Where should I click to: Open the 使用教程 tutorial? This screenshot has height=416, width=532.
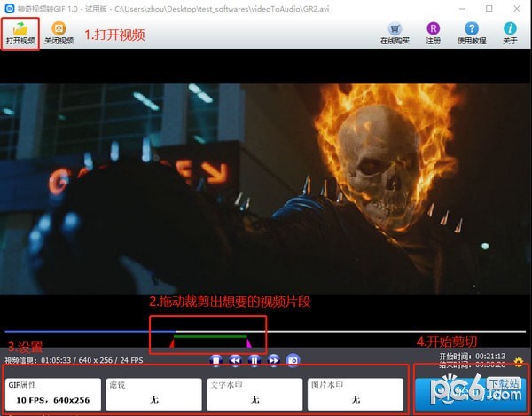[472, 33]
